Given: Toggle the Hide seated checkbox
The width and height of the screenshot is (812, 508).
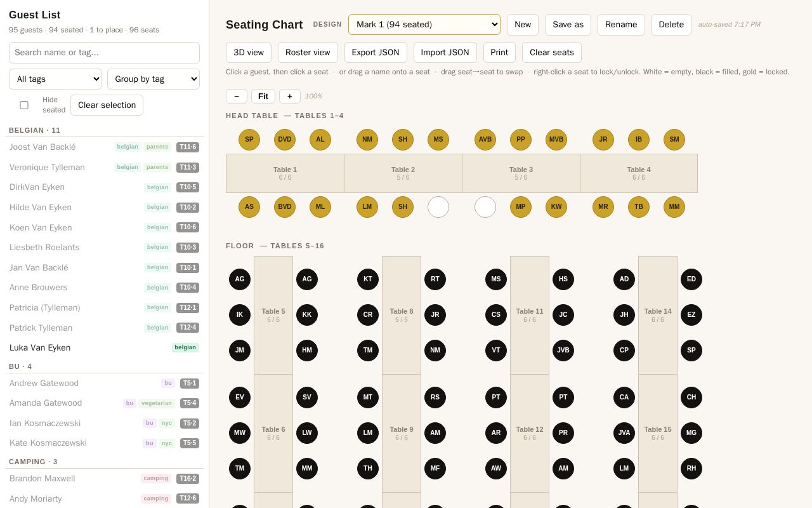Looking at the screenshot, I should pyautogui.click(x=24, y=105).
